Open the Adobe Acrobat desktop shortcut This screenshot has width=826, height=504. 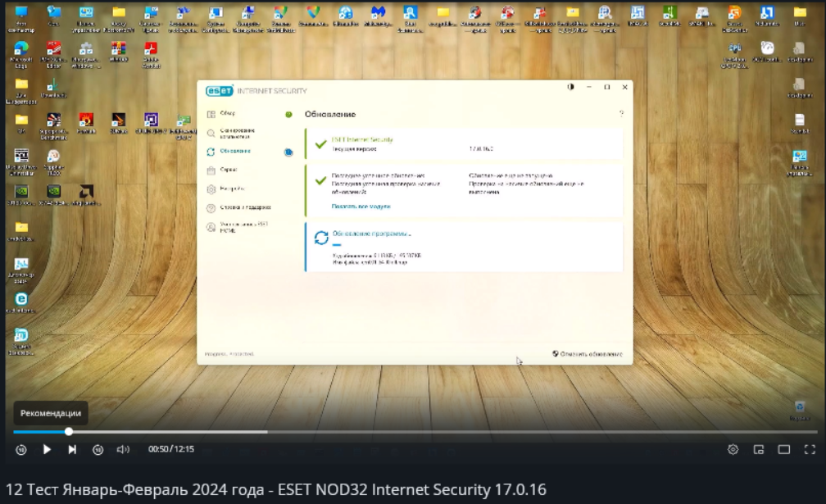(x=151, y=55)
